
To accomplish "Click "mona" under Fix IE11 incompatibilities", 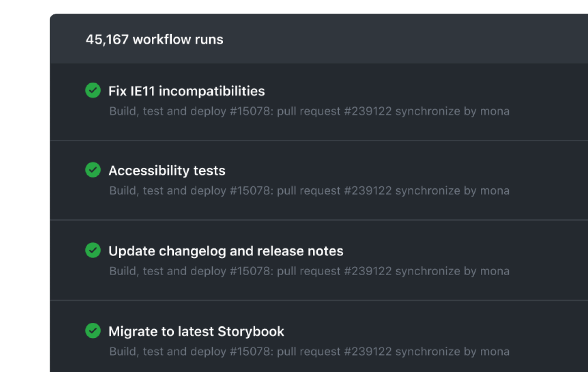I will (494, 111).
